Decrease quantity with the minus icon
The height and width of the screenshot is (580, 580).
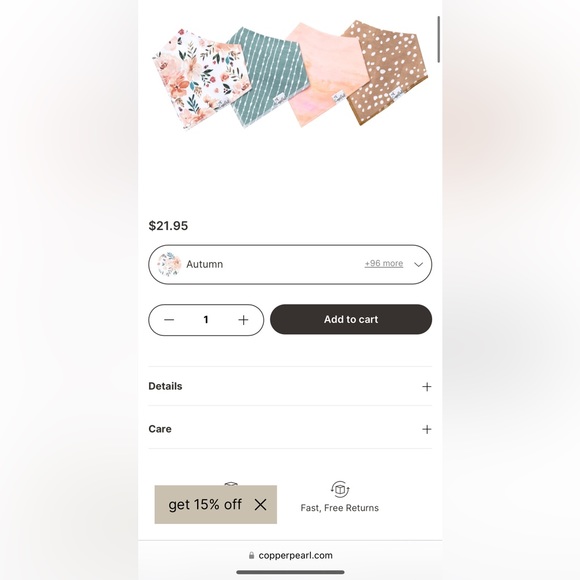click(169, 320)
